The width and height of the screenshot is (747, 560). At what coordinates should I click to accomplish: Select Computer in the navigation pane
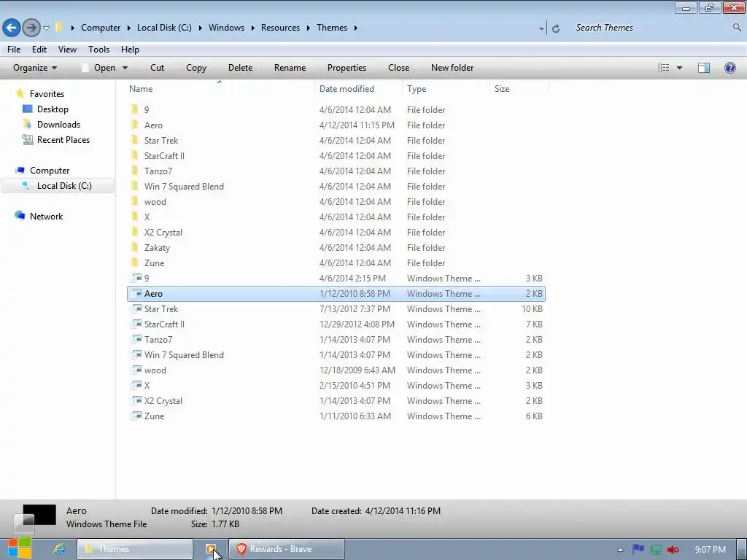pos(50,171)
